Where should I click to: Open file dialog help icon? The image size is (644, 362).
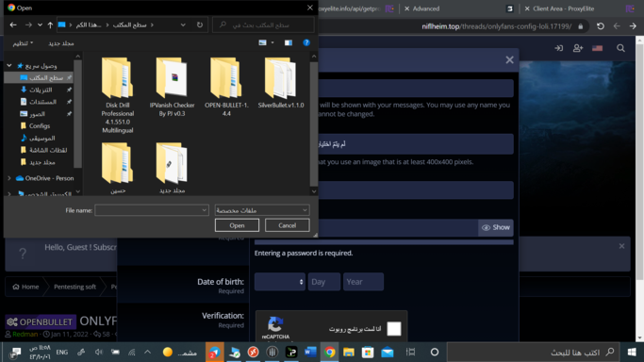coord(306,42)
